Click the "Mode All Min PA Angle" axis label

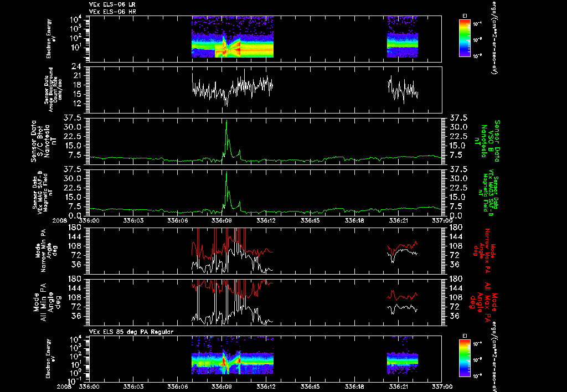click(46, 302)
